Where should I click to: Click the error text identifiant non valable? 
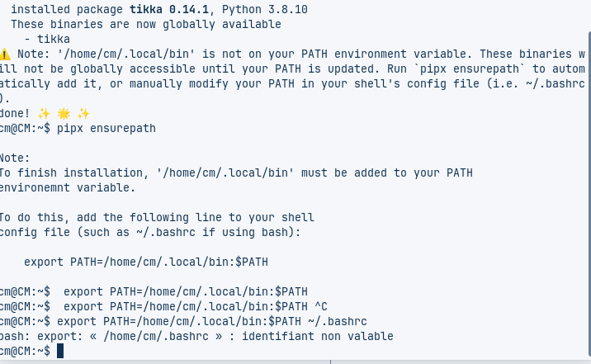(x=318, y=336)
